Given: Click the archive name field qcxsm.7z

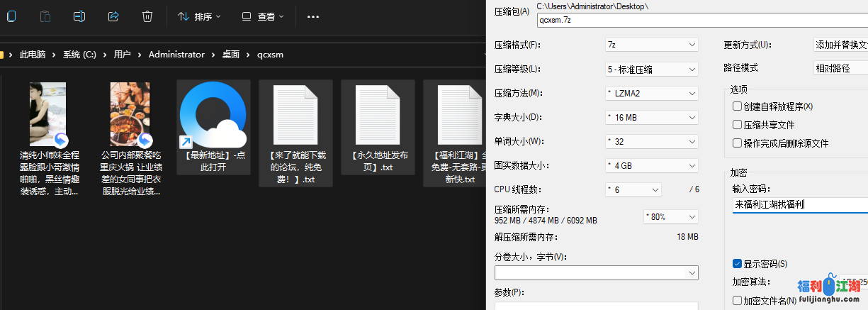Looking at the screenshot, I should [x=701, y=20].
